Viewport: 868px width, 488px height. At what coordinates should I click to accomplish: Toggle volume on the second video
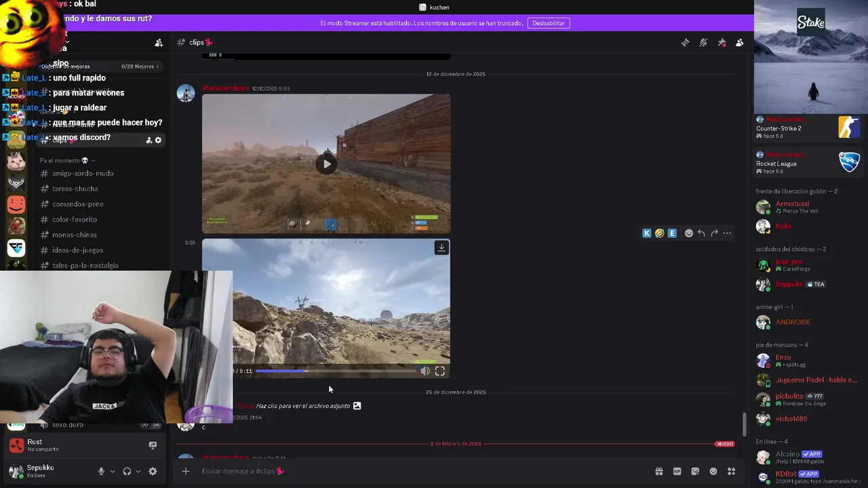[x=425, y=371]
